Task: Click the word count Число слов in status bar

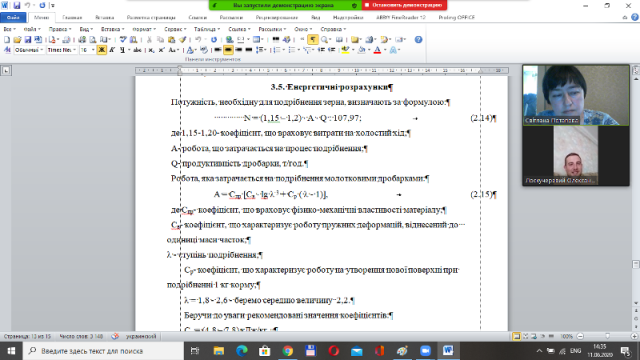Action: [81, 336]
